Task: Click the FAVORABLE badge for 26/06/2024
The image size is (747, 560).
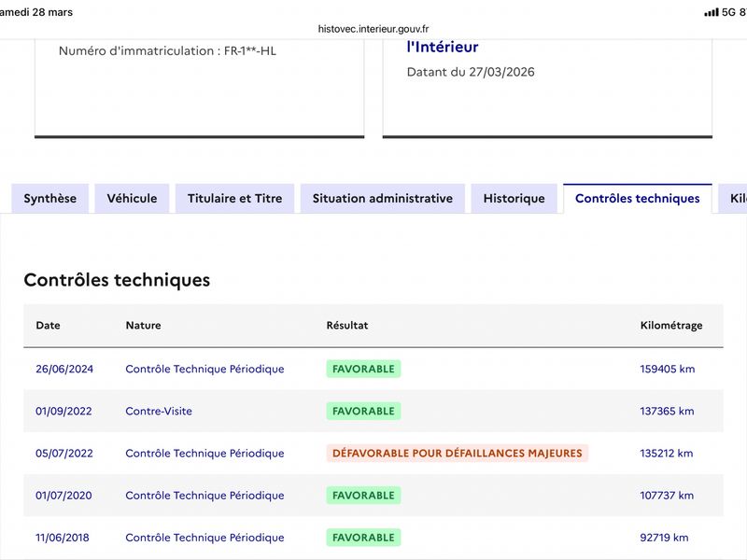Action: coord(363,369)
